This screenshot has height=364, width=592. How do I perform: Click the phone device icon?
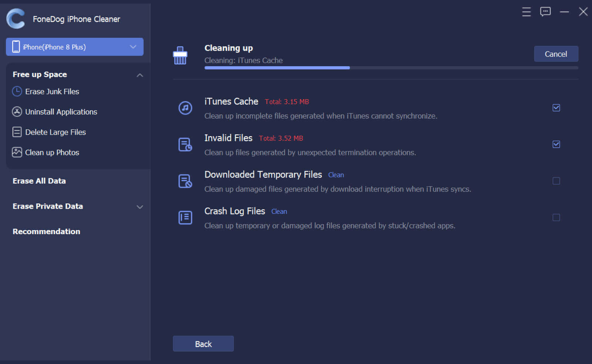(x=16, y=47)
